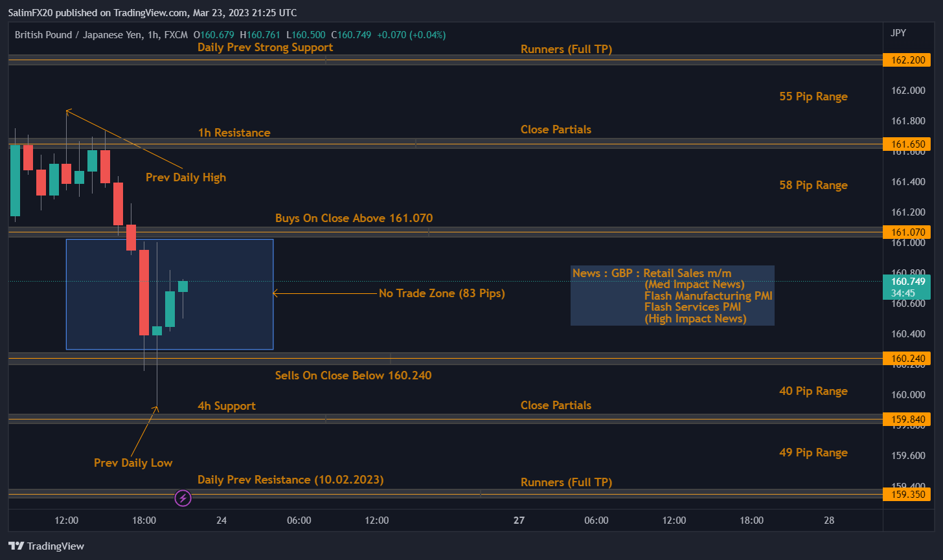The image size is (943, 560).
Task: Click the 159.840 price axis label
Action: click(x=907, y=419)
